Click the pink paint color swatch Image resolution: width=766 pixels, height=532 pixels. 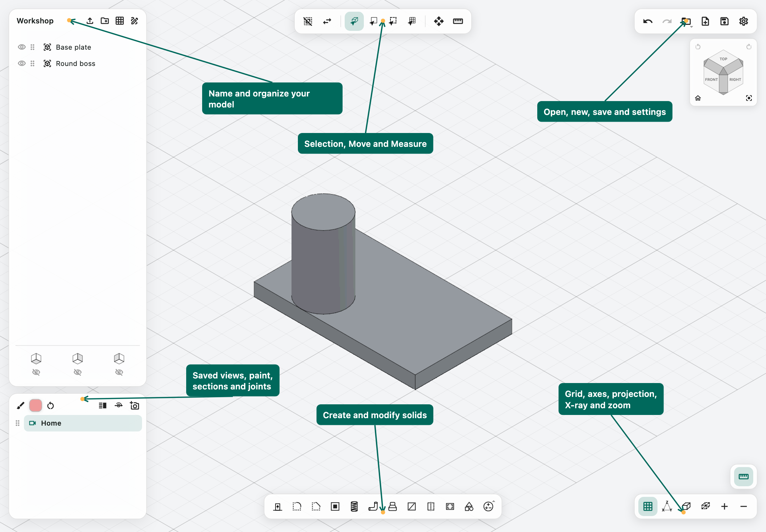pos(35,405)
